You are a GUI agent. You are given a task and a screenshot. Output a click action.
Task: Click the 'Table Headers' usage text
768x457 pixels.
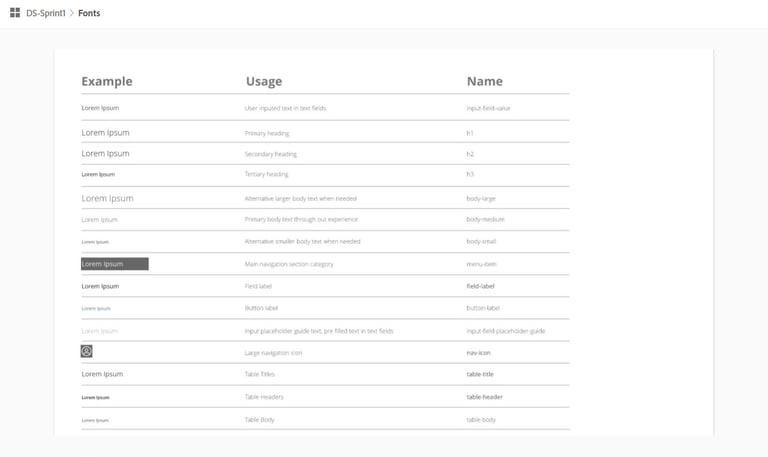coord(264,397)
